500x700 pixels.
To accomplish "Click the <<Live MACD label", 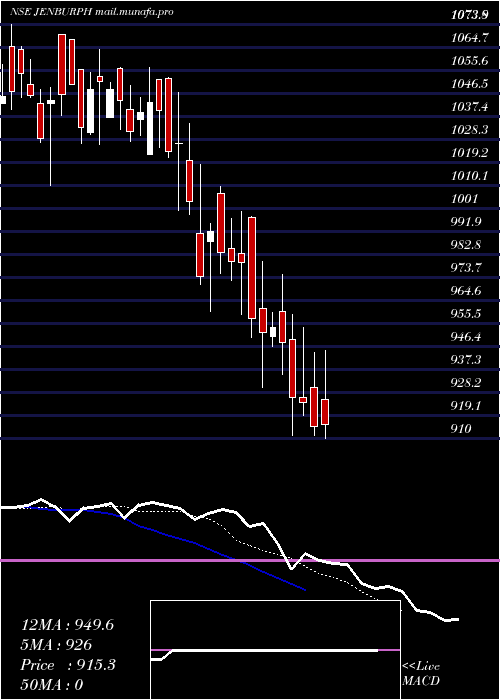I will tap(421, 674).
